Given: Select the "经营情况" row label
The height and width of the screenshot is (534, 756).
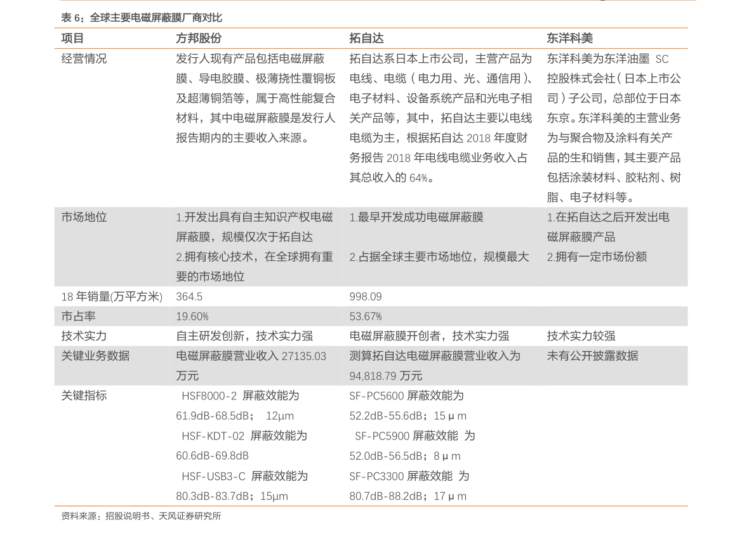Looking at the screenshot, I should (84, 59).
